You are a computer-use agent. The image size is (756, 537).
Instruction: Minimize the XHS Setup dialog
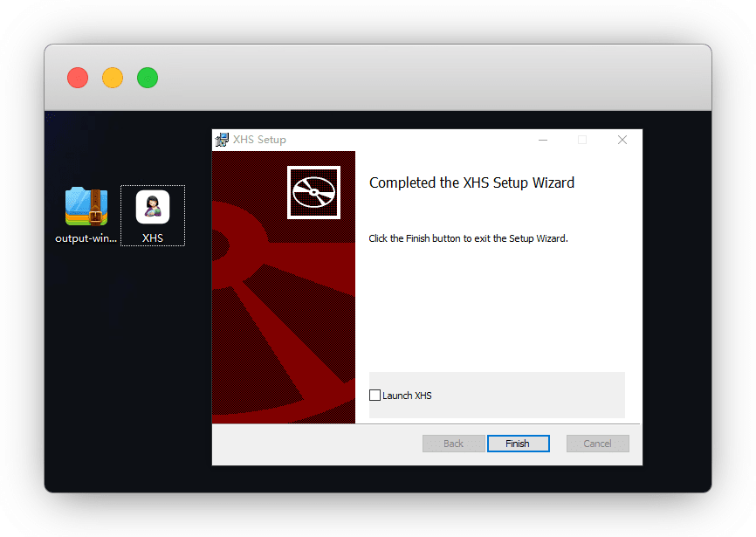tap(543, 140)
